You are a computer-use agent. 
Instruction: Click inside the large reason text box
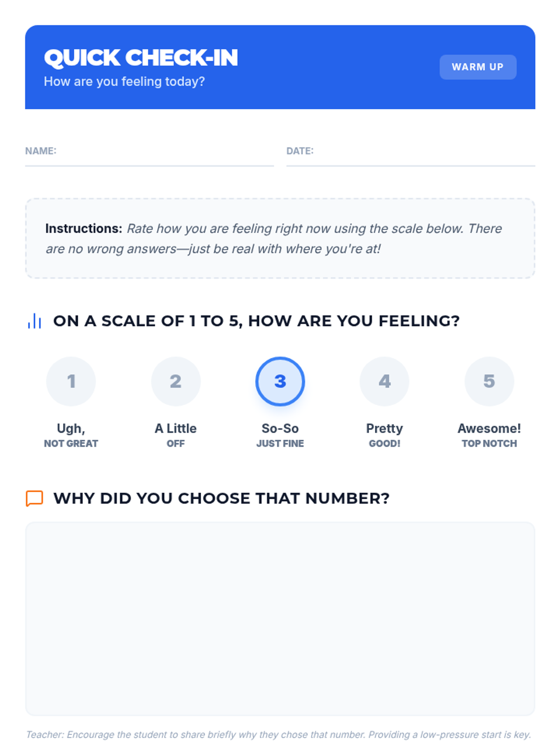click(x=280, y=619)
